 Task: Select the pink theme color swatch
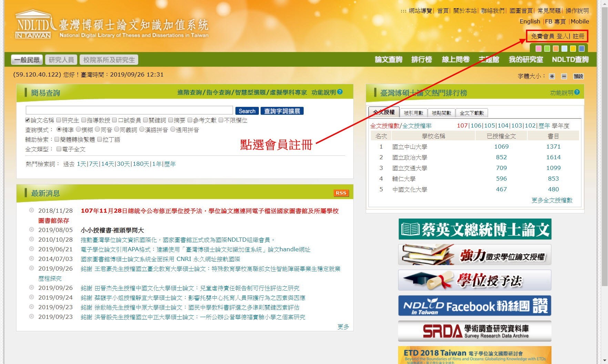[x=538, y=49]
